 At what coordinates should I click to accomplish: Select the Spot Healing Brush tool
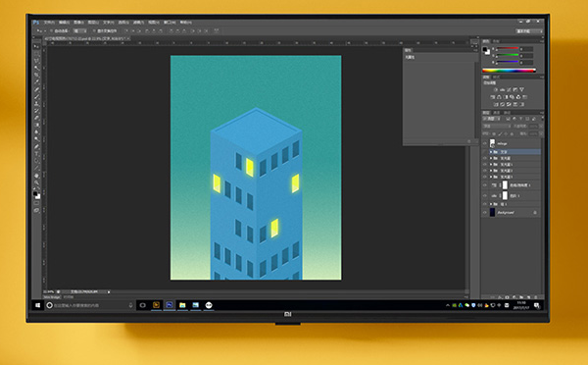[x=36, y=89]
